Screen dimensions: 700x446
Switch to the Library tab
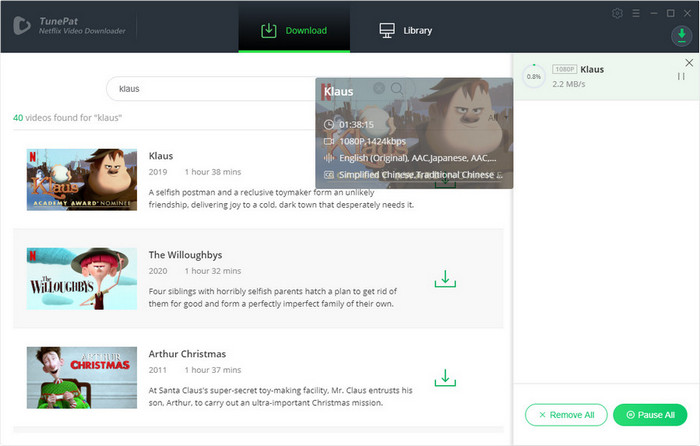coord(405,30)
